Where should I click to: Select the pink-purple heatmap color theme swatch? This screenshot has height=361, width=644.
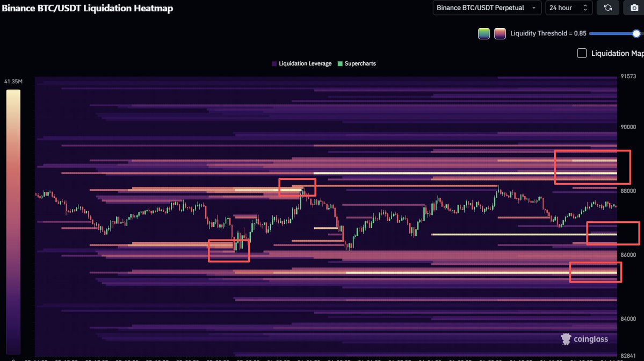500,34
